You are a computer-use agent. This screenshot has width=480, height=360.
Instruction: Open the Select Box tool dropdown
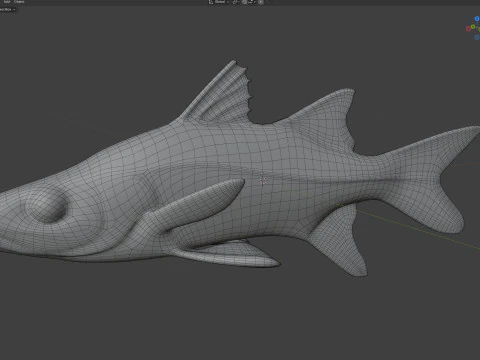point(7,9)
